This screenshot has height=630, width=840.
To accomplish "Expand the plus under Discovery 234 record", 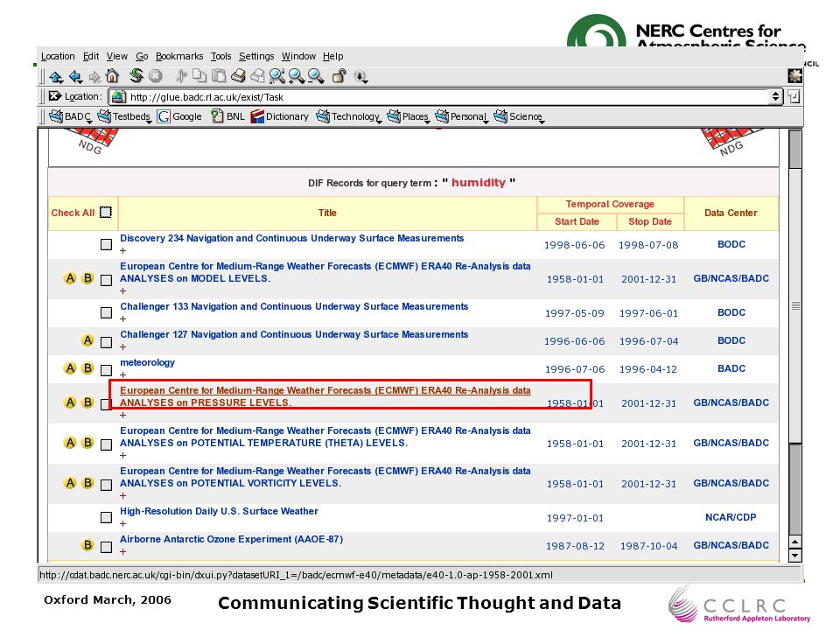I will tap(122, 251).
